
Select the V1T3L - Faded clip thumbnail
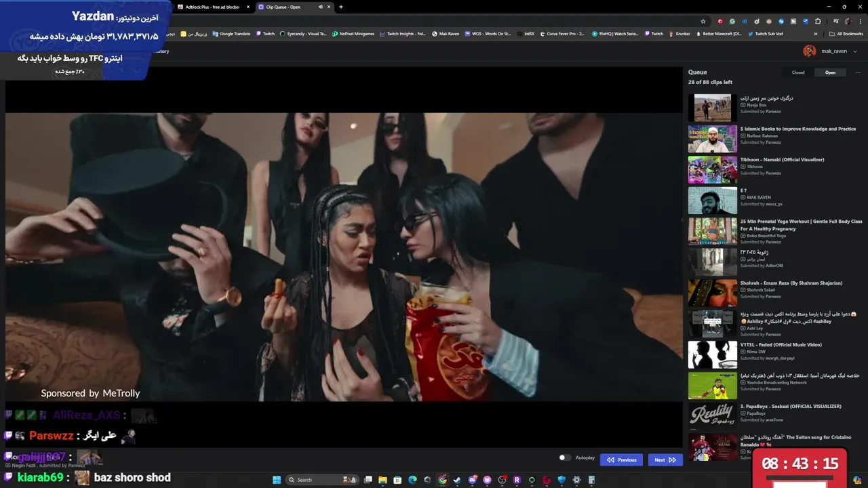pyautogui.click(x=712, y=354)
